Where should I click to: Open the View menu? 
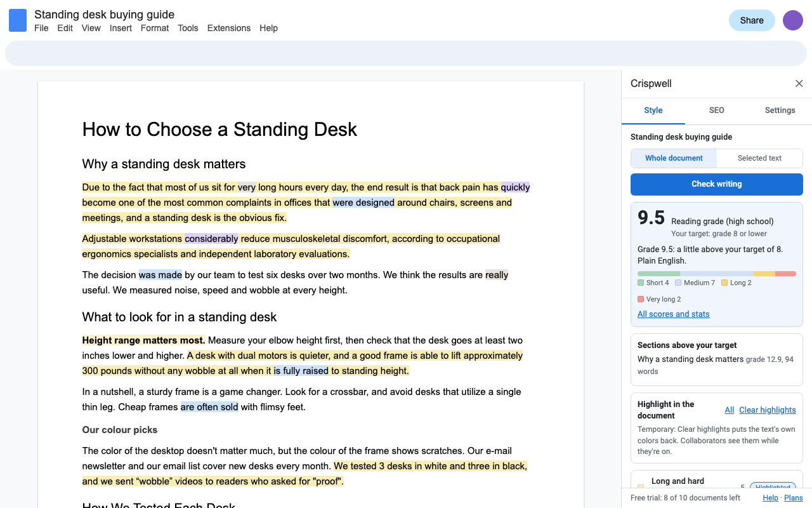91,28
